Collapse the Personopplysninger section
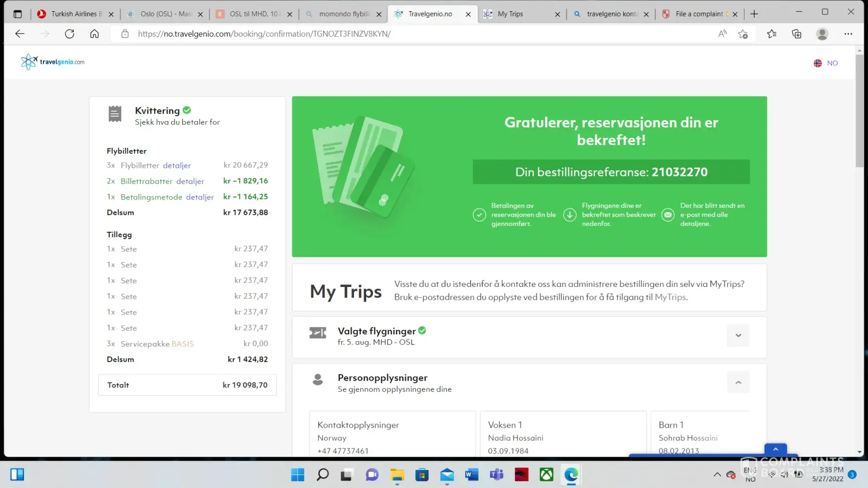 pyautogui.click(x=738, y=383)
